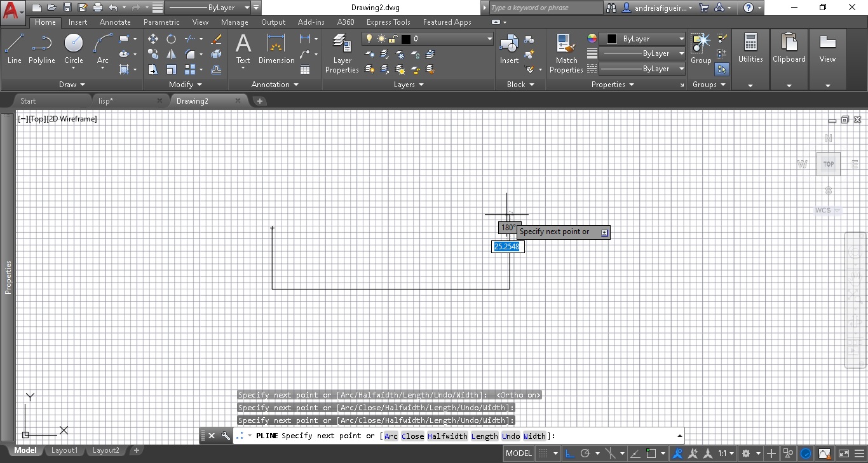Click the Save icon in quick access toolbar
The width and height of the screenshot is (868, 463).
(x=67, y=8)
